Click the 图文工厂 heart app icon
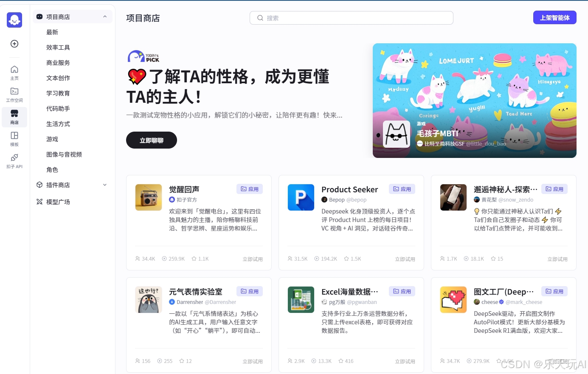Image resolution: width=588 pixels, height=374 pixels. point(453,300)
